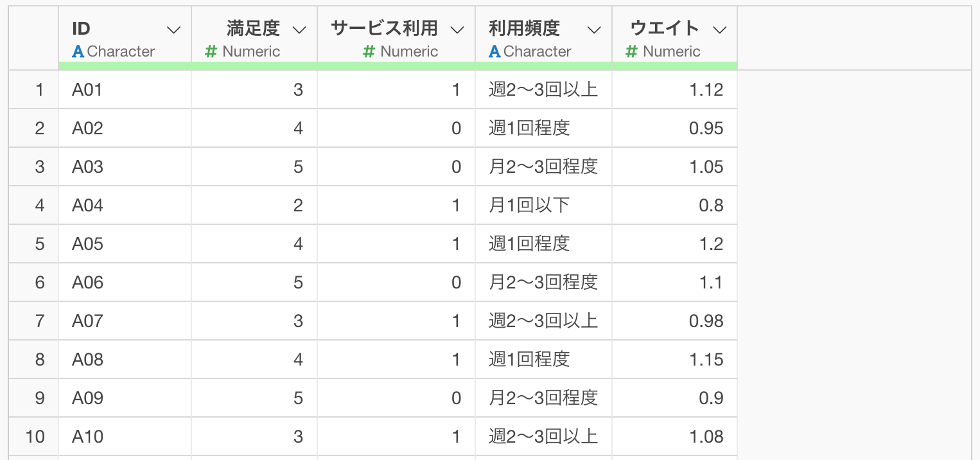The height and width of the screenshot is (460, 980).
Task: Select the ウエイト column header label
Action: (665, 28)
